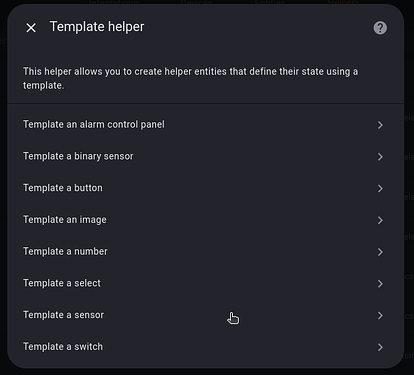Viewport: 414px width, 375px height.
Task: Select Template a sensor entry
Action: [205, 315]
